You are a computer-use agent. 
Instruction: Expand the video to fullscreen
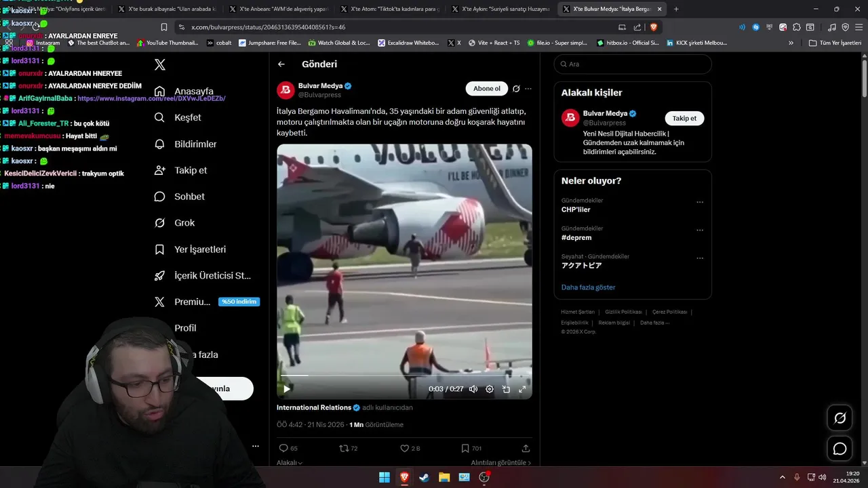point(522,389)
